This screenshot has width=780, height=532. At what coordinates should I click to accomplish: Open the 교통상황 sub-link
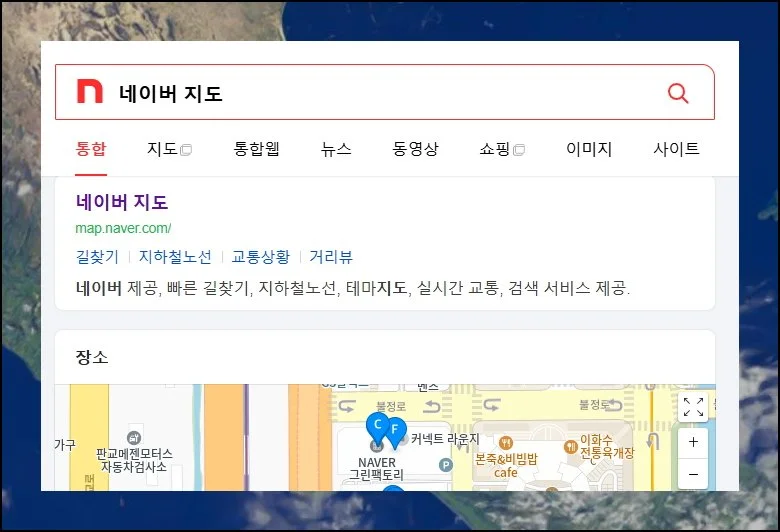point(261,257)
